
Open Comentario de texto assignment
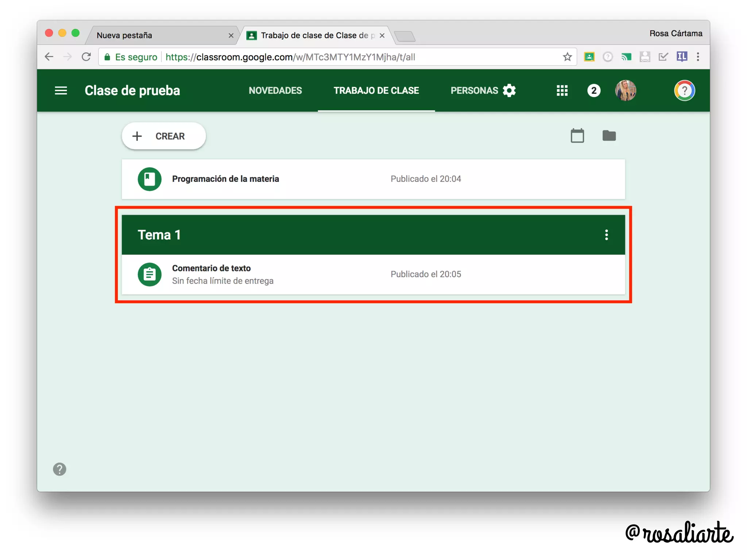pos(212,268)
